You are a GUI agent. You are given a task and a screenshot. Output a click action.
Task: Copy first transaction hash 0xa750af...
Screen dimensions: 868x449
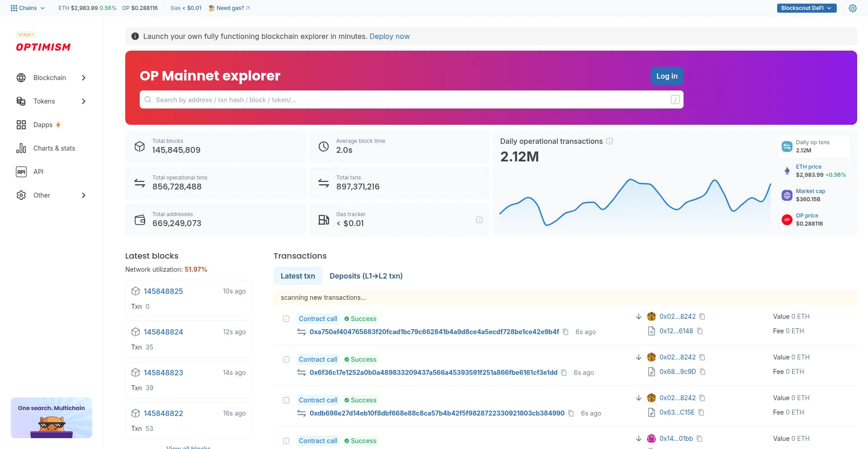[566, 332]
